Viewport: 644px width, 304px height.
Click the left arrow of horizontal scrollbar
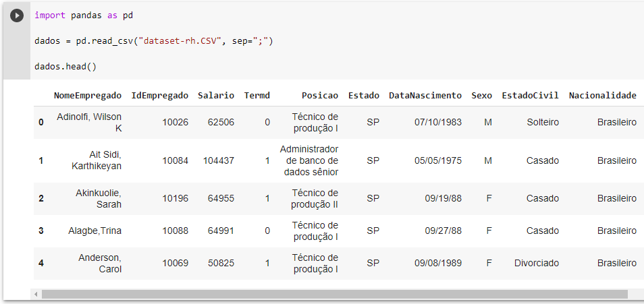36,294
